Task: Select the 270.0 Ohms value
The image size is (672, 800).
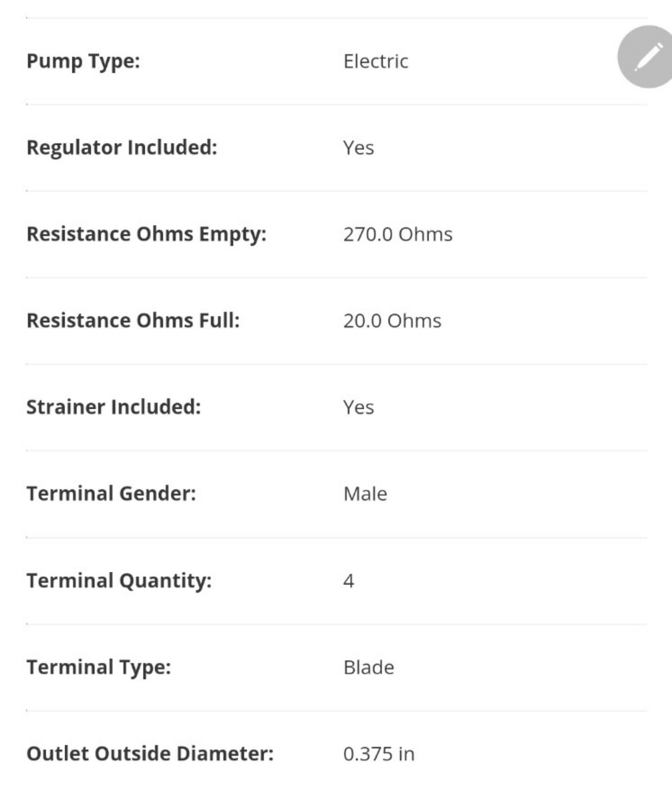Action: coord(398,234)
